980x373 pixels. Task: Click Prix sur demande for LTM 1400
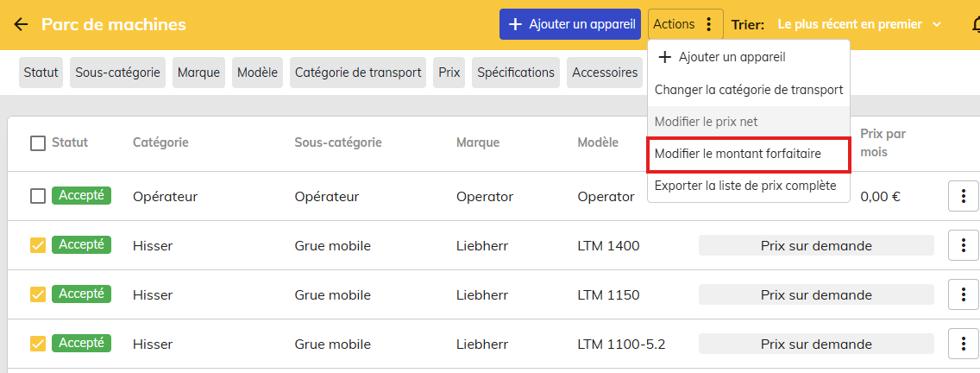[x=816, y=245]
